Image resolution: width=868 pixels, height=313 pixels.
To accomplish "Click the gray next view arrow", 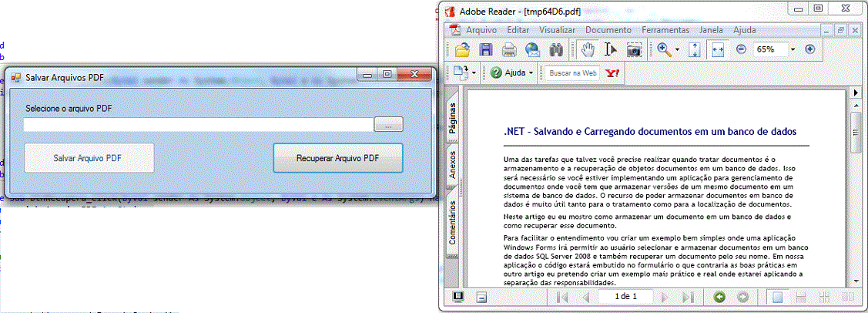I will pos(743,297).
